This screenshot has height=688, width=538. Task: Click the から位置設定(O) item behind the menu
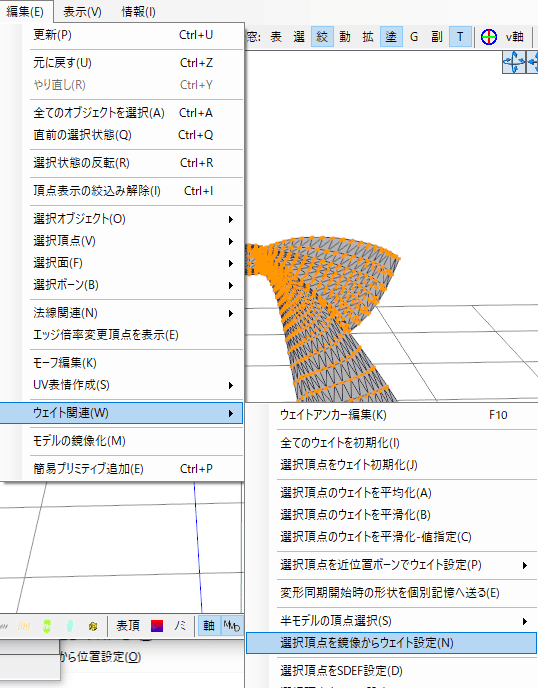click(x=100, y=657)
